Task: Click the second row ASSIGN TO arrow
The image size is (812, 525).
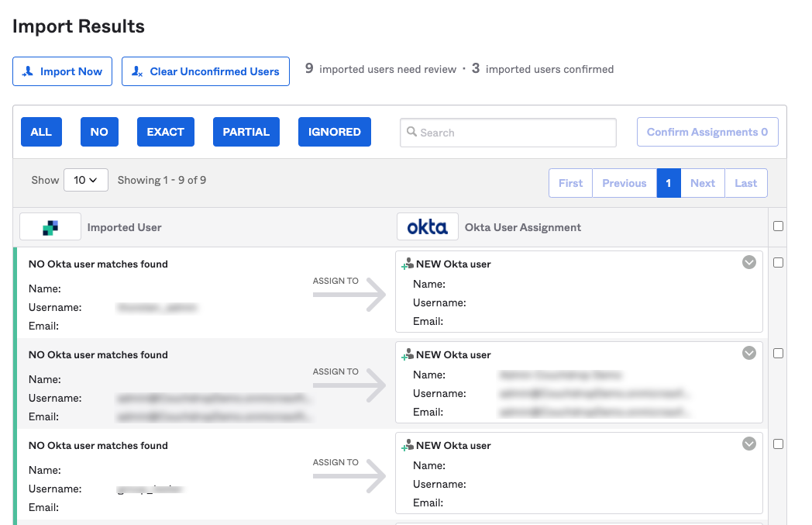Action: pos(349,385)
